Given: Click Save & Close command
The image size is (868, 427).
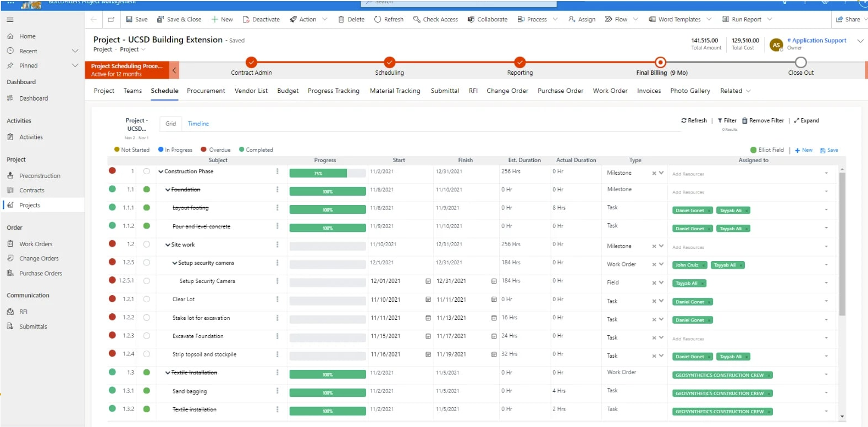Looking at the screenshot, I should (x=179, y=19).
